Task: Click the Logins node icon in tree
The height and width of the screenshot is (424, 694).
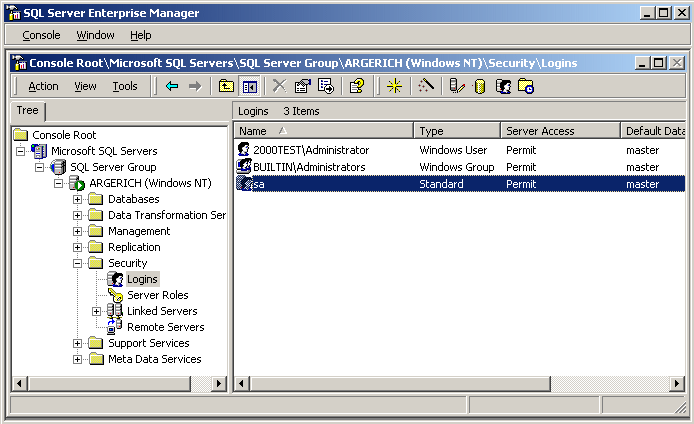Action: pos(116,279)
